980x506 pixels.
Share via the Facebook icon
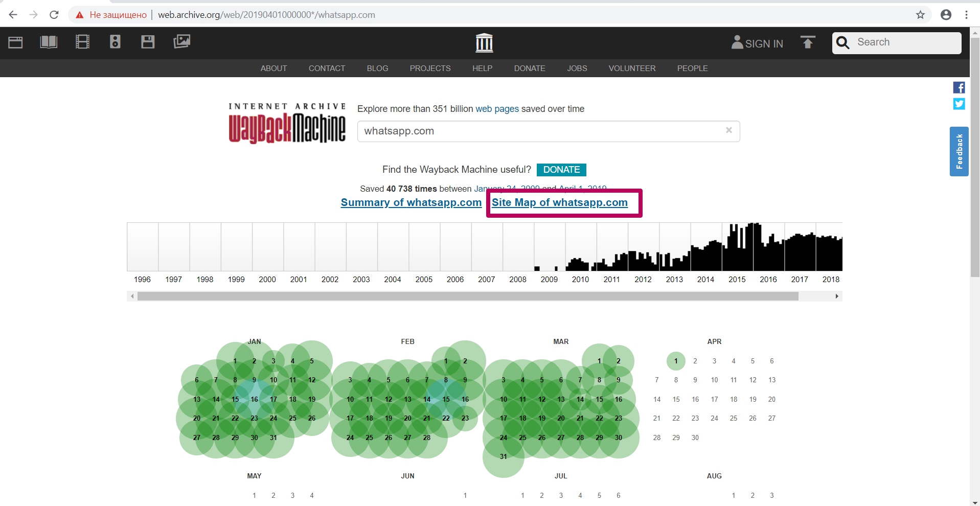coord(959,87)
